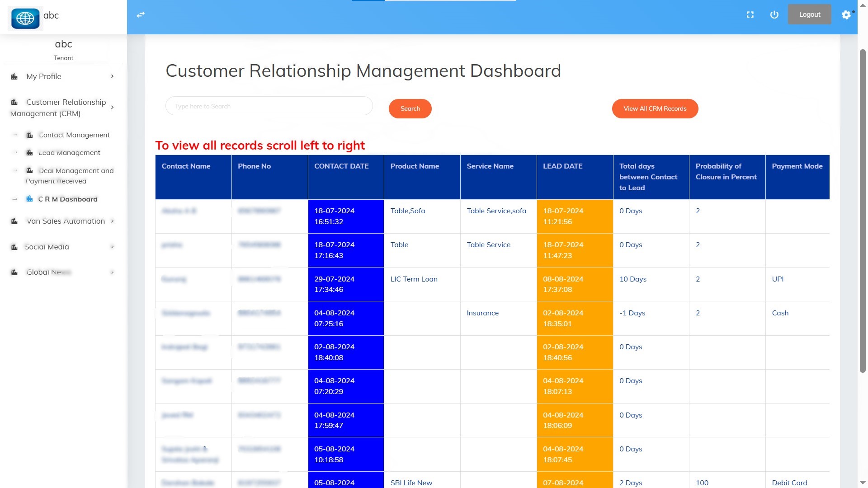Click the Social Media sidebar icon
Viewport: 868px width, 488px height.
click(x=14, y=247)
